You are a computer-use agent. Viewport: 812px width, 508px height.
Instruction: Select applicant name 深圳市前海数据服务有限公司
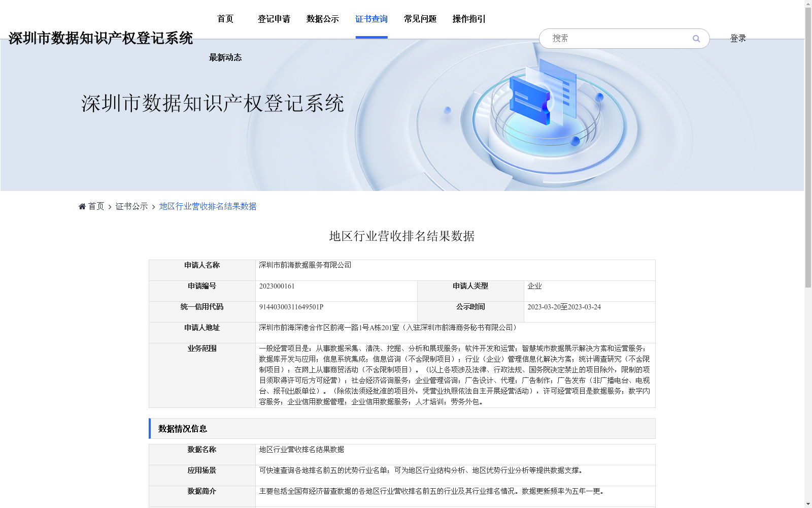305,265
